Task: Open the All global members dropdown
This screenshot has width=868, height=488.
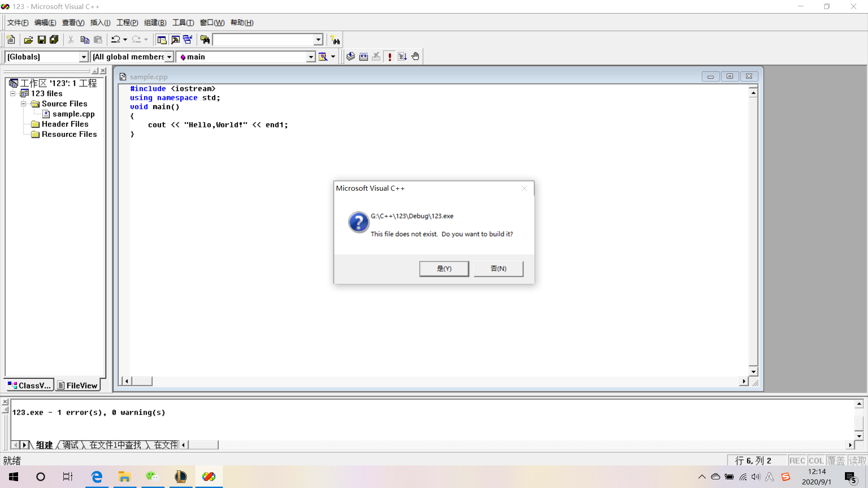Action: coord(169,57)
